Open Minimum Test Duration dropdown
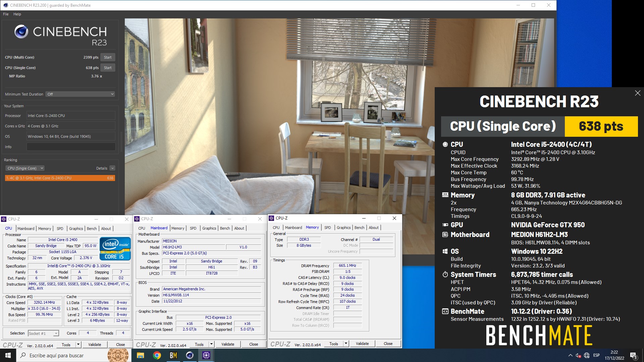The height and width of the screenshot is (362, 644). pyautogui.click(x=80, y=94)
